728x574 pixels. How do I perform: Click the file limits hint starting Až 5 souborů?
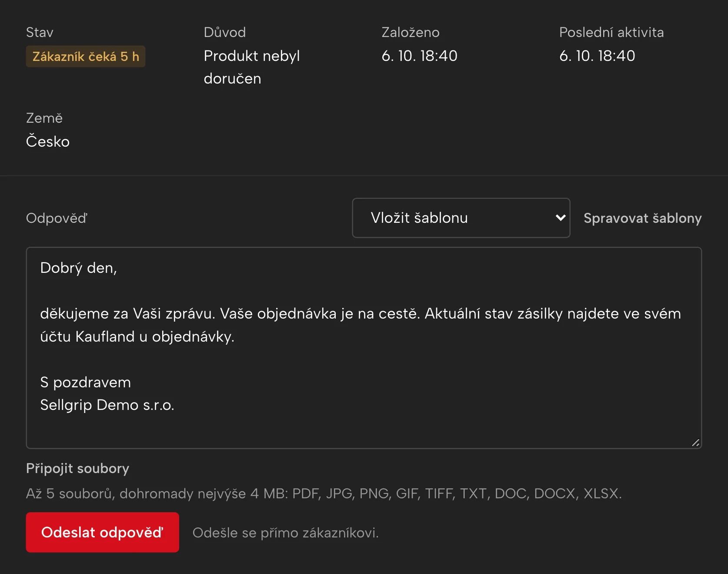(x=324, y=493)
